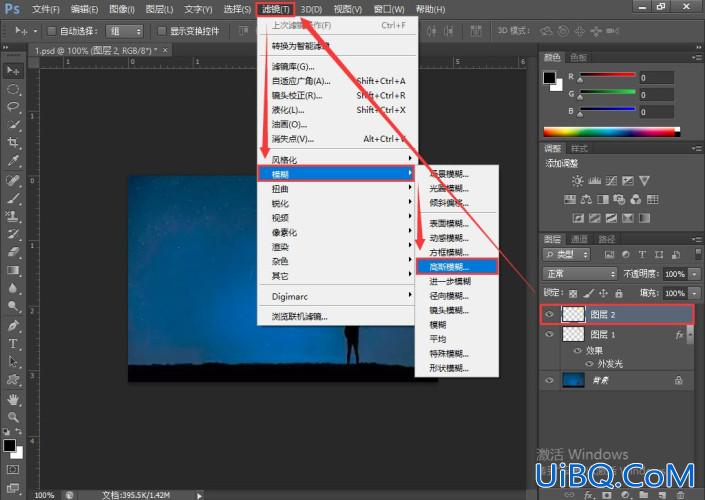Choose 动感模糊 from blur submenu
Image resolution: width=705 pixels, height=500 pixels.
[457, 238]
